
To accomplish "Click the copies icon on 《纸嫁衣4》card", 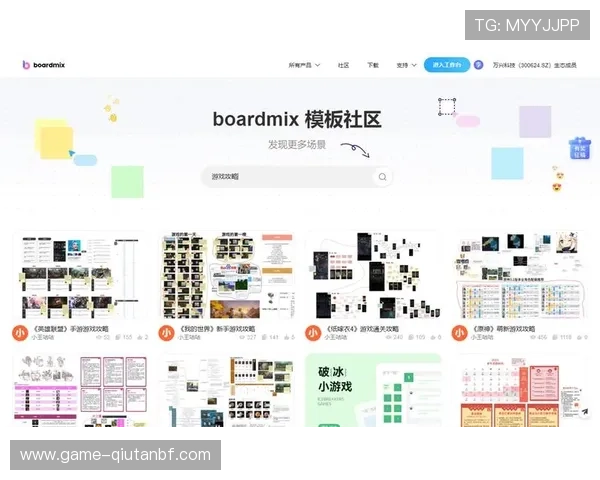I will [411, 337].
